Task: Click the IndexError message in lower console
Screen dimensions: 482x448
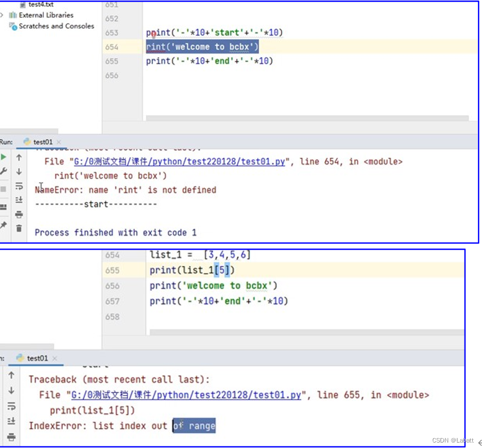Action: 122,426
